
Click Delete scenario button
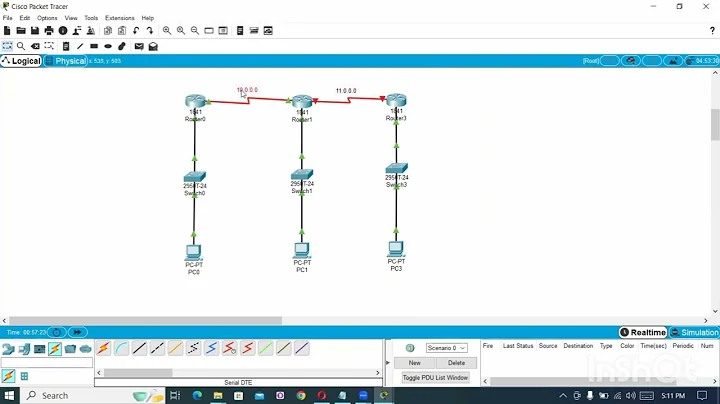click(456, 363)
